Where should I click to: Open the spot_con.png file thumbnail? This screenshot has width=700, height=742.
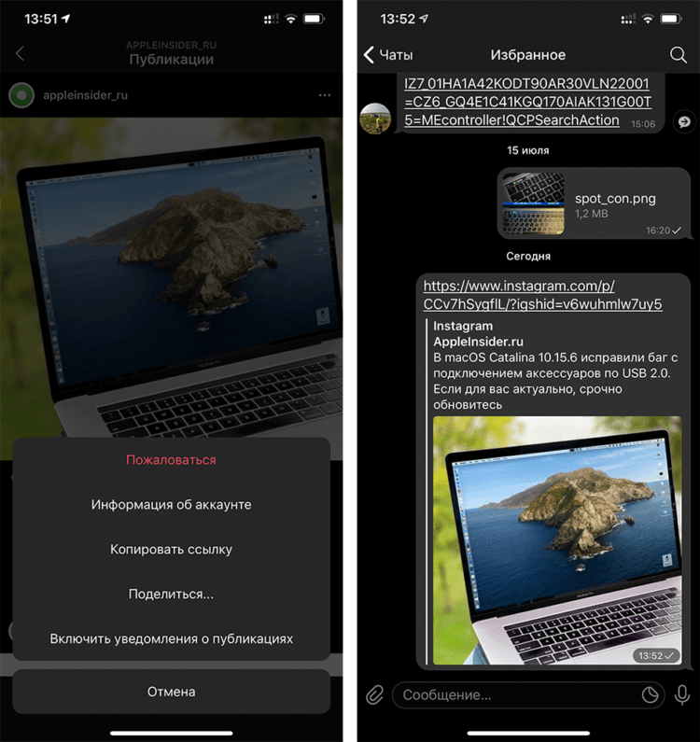point(533,203)
